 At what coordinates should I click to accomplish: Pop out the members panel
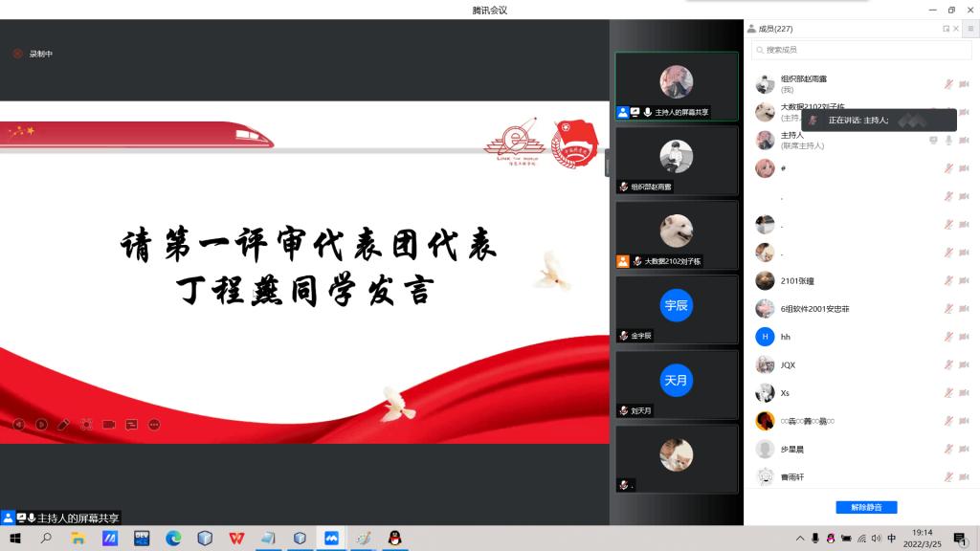[947, 29]
